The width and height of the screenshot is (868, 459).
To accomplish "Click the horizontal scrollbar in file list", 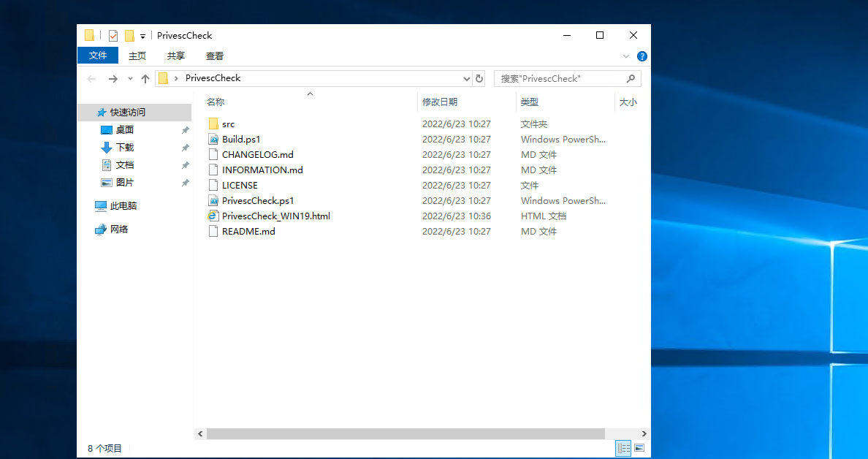I will (x=406, y=433).
